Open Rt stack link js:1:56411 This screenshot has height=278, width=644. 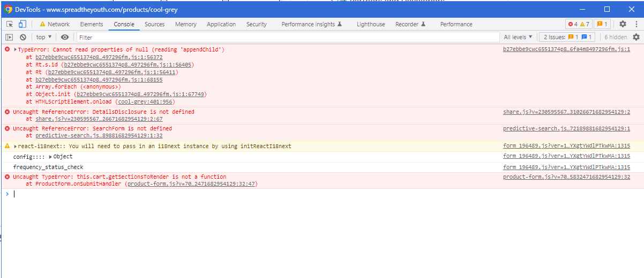point(111,72)
